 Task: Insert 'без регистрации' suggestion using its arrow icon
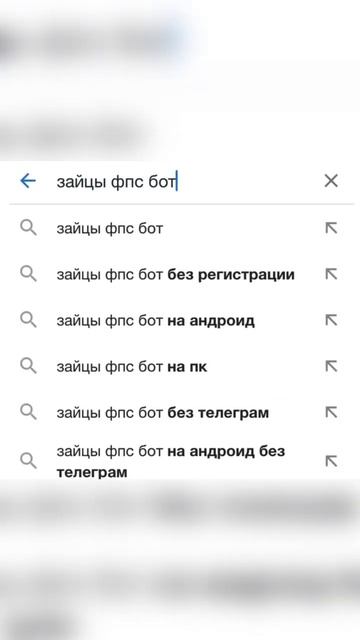(331, 274)
